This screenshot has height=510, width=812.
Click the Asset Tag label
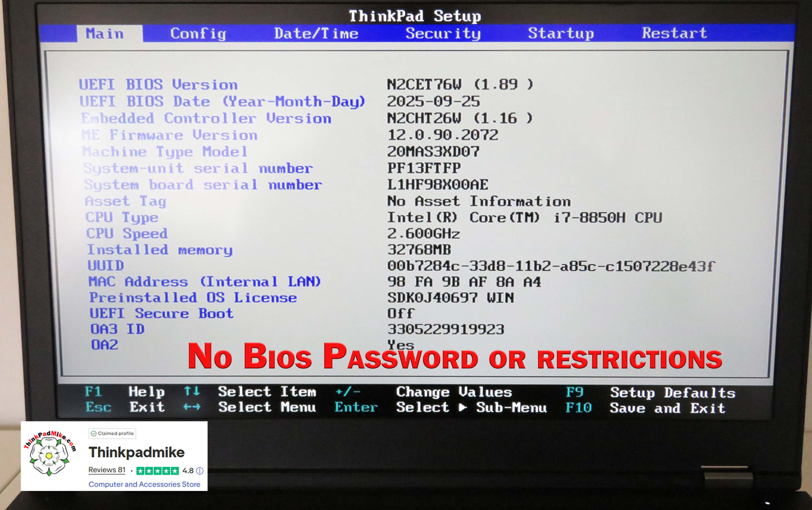click(x=125, y=201)
